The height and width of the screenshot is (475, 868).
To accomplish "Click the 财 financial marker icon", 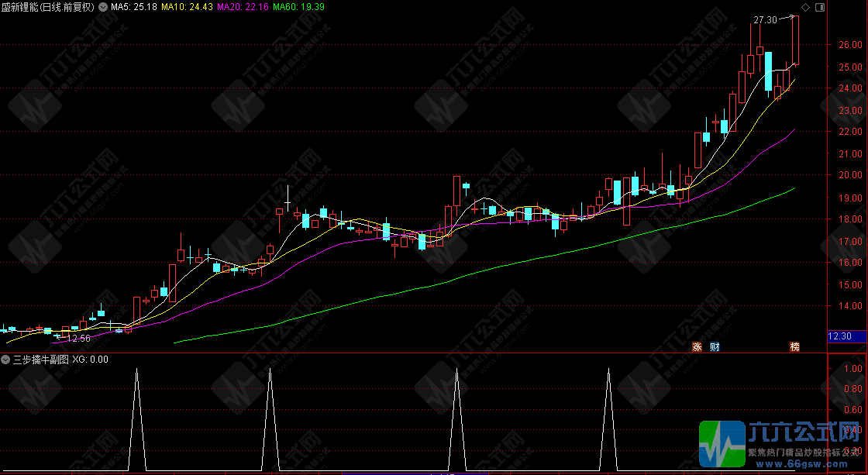I will (715, 346).
